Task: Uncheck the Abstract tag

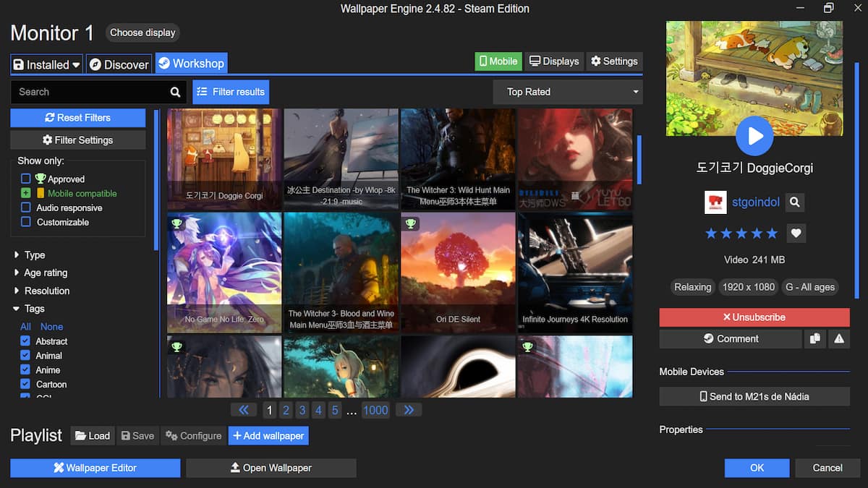Action: 26,341
